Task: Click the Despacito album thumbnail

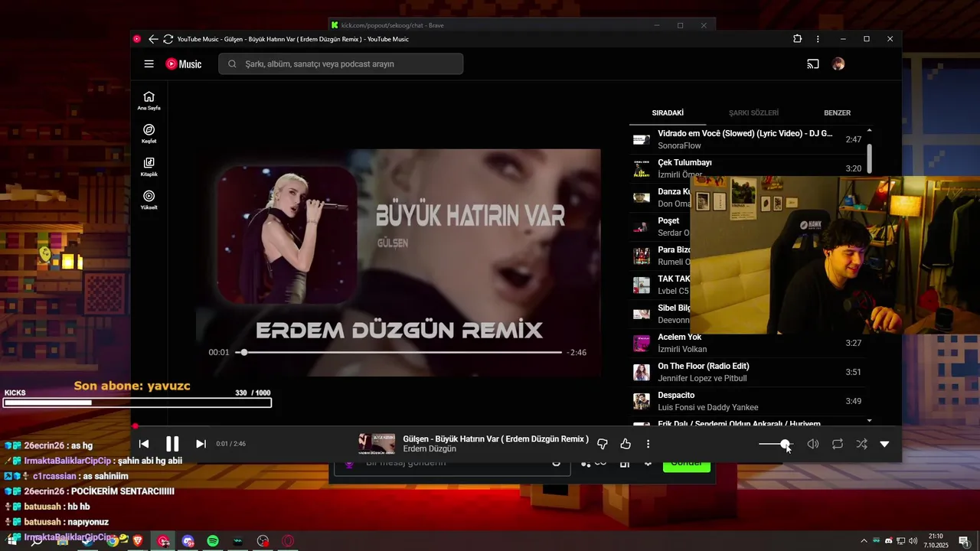Action: pos(641,401)
